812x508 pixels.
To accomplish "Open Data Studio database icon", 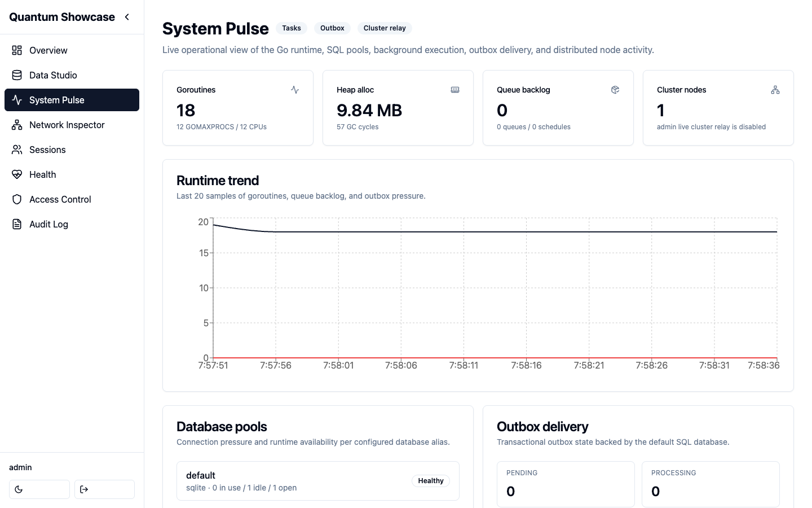I will point(17,75).
